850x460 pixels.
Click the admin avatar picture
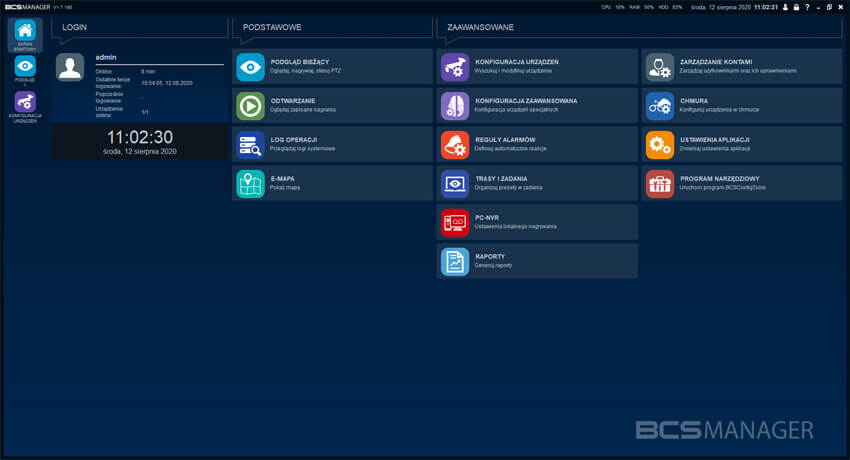[70, 67]
